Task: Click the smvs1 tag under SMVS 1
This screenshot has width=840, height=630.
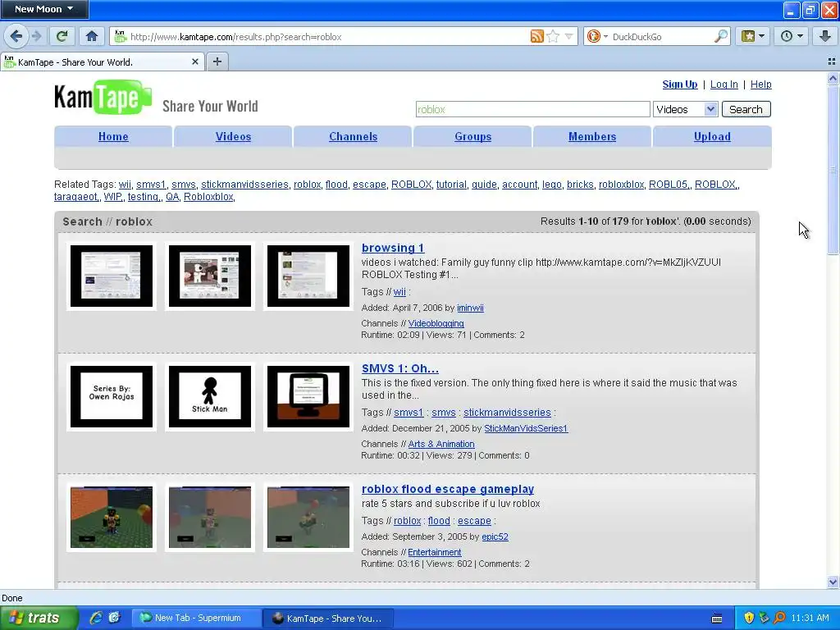Action: click(409, 413)
